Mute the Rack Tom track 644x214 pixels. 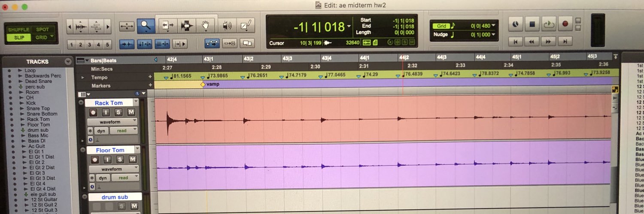pyautogui.click(x=131, y=112)
